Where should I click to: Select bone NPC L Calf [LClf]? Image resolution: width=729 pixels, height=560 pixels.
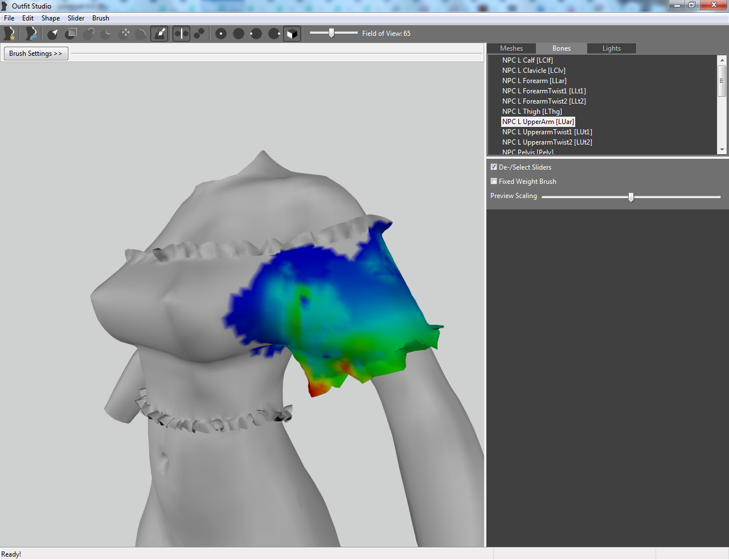tap(527, 60)
